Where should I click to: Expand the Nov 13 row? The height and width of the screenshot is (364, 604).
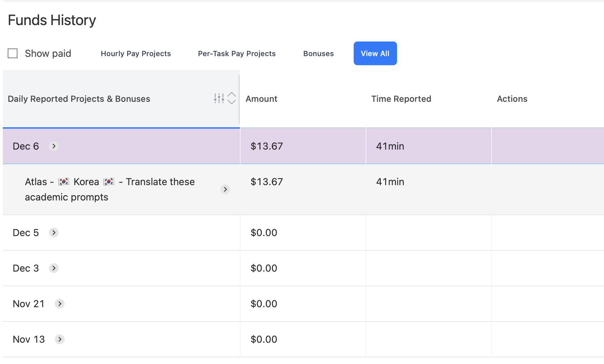pos(60,339)
